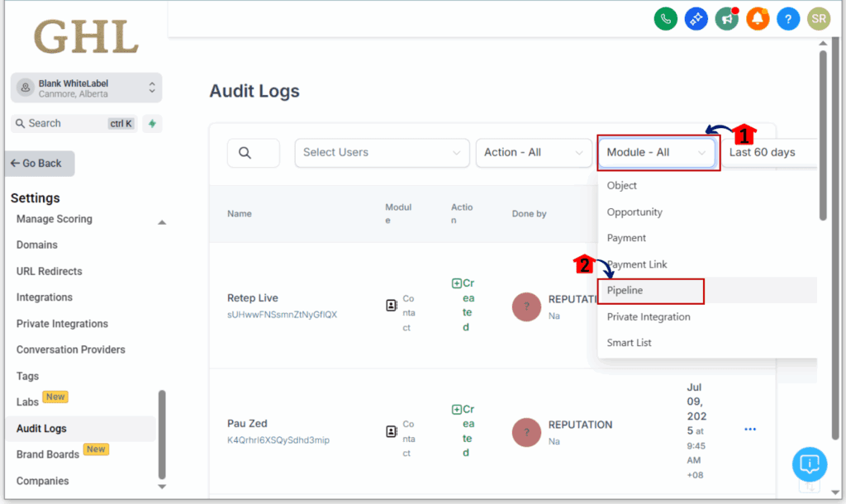Open the Last 60 days date filter
The image size is (846, 504).
[x=768, y=153]
